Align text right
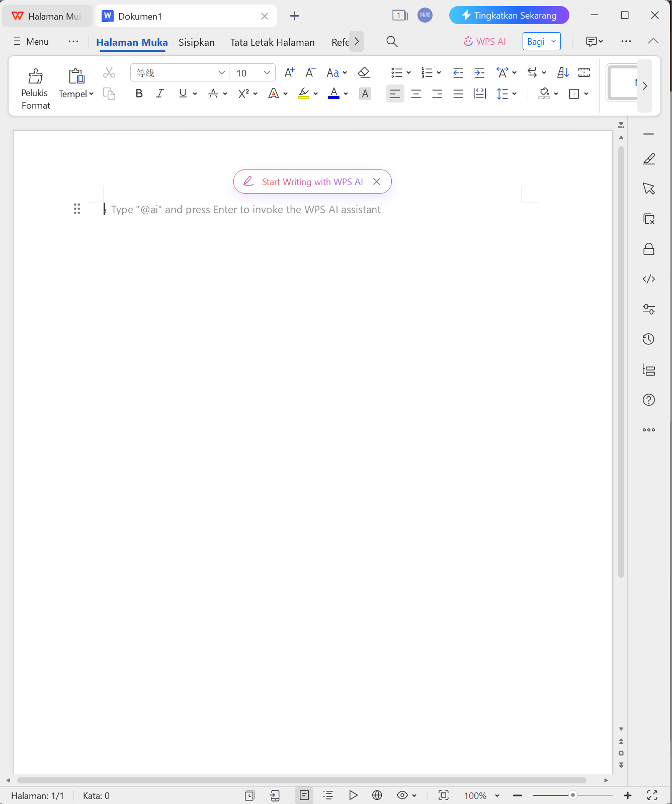 click(437, 94)
